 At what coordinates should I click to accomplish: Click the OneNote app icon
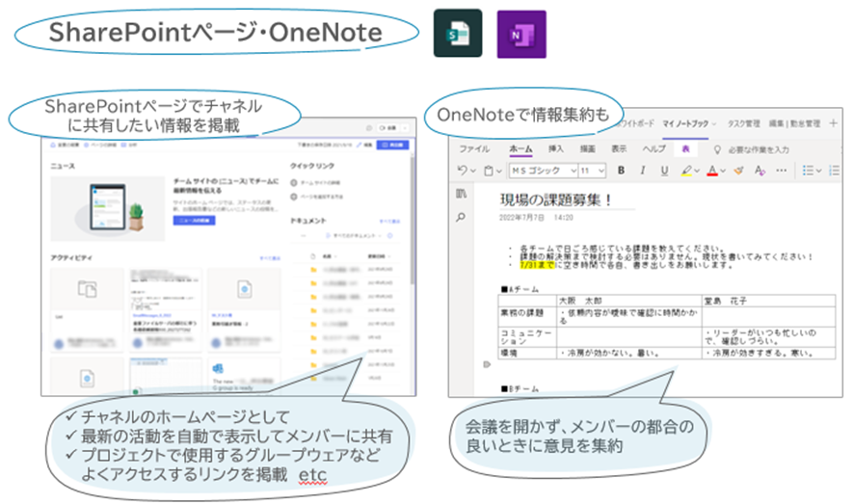(521, 34)
